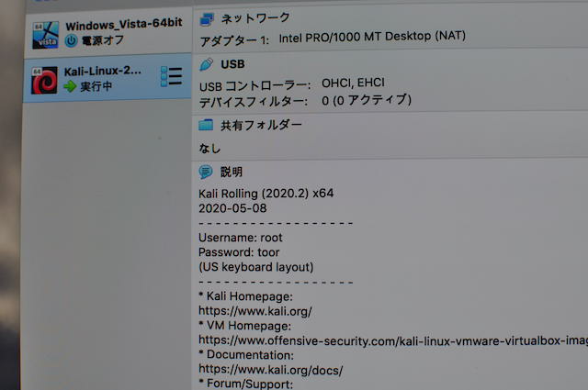Open the ネットワーク section header
This screenshot has height=390, width=588.
[255, 18]
